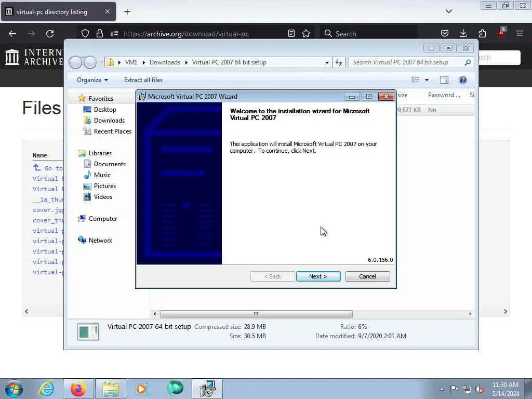Open a new Firefox tab
The height and width of the screenshot is (399, 532).
(x=127, y=12)
